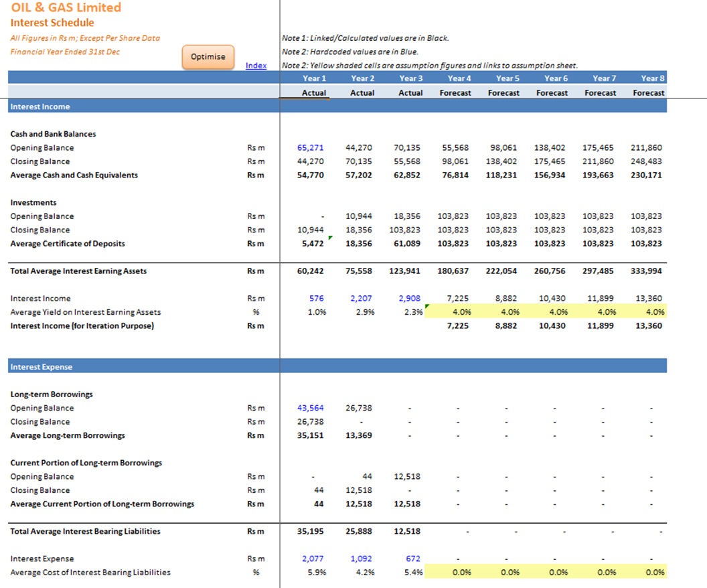
Task: Click the Forecast label under Year 4
Action: click(455, 92)
